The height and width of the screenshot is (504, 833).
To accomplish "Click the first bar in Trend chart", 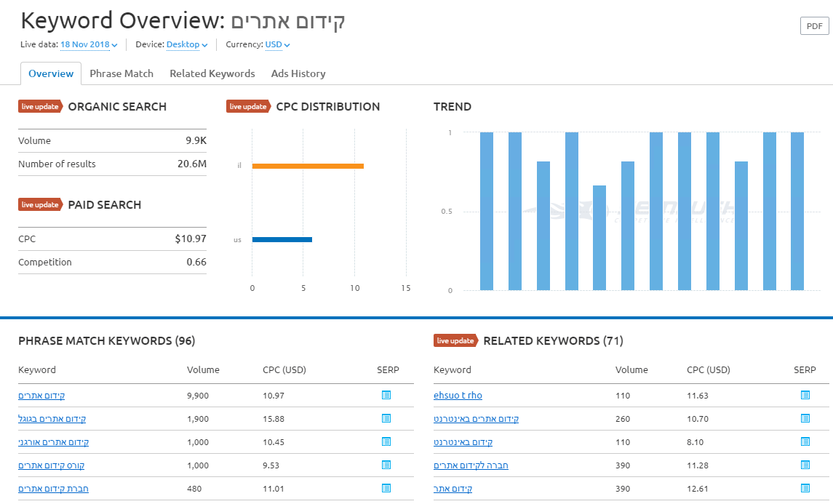I will click(487, 212).
